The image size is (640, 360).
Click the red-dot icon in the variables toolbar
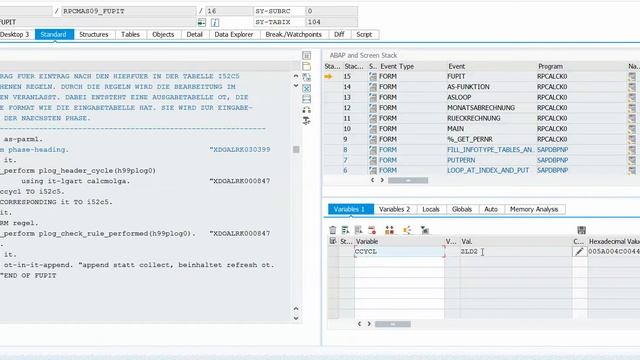point(372,230)
